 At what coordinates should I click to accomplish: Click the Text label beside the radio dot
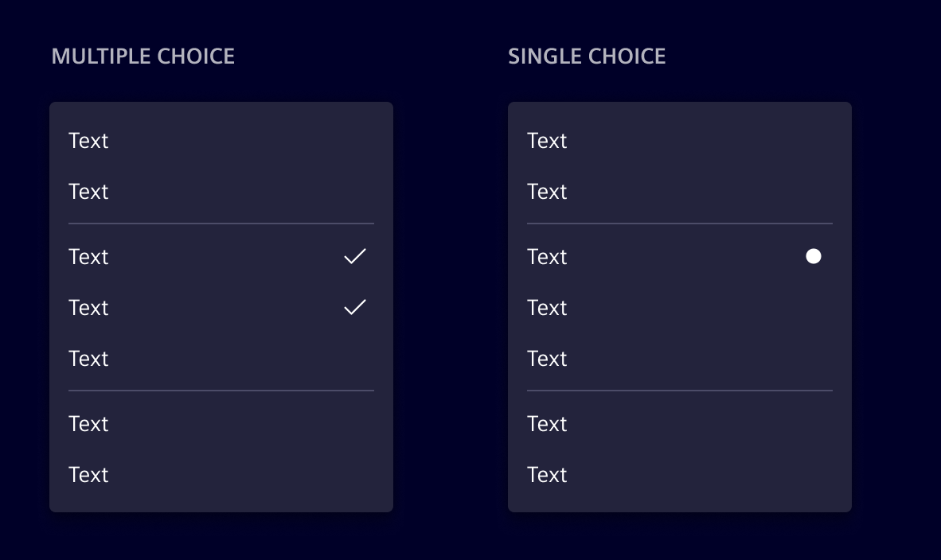(547, 257)
